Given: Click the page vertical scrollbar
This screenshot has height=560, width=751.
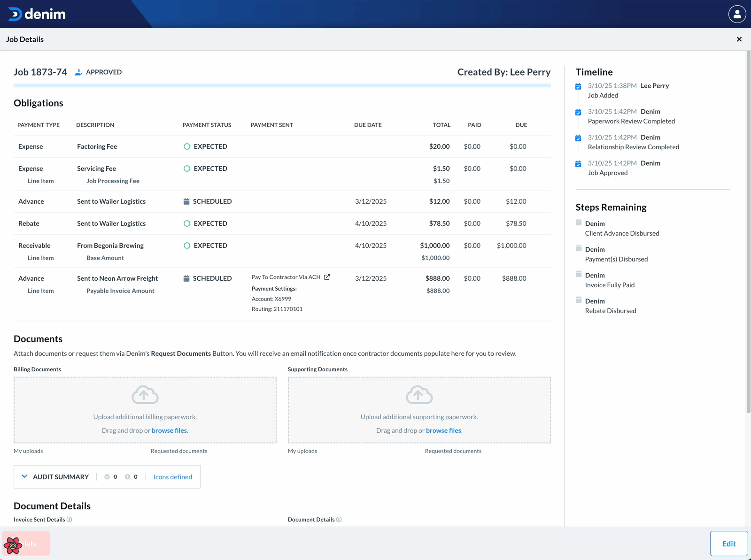Looking at the screenshot, I should [748, 232].
